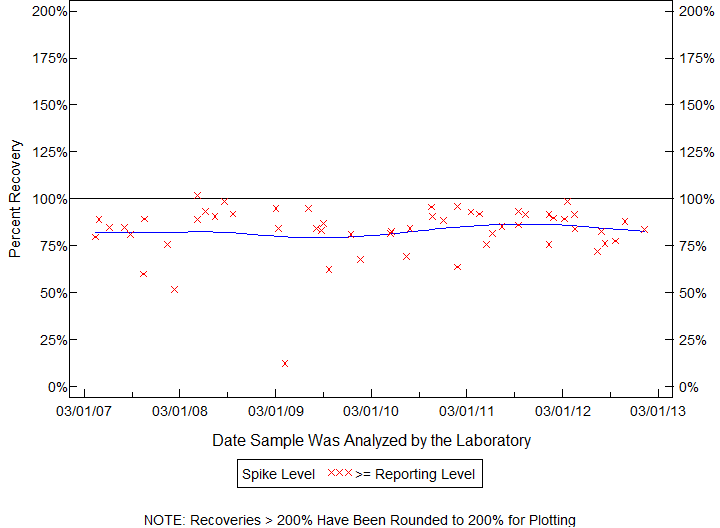Click the x-axis title "Date Sample Was Analyzed by the Laboratory"

(x=371, y=440)
